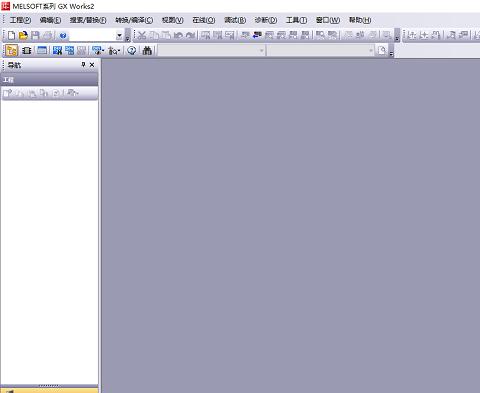Pin the 导航 navigation panel
This screenshot has width=480, height=393.
83,65
